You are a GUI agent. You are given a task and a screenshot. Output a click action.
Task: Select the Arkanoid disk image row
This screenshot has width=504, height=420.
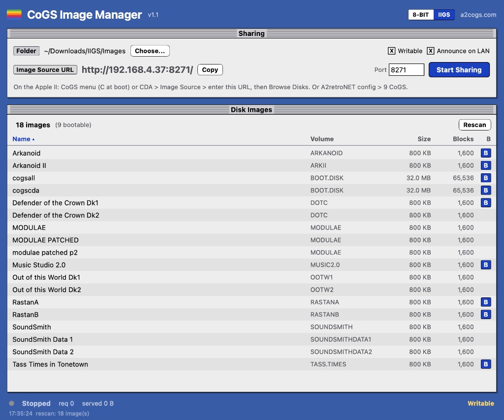coord(252,153)
